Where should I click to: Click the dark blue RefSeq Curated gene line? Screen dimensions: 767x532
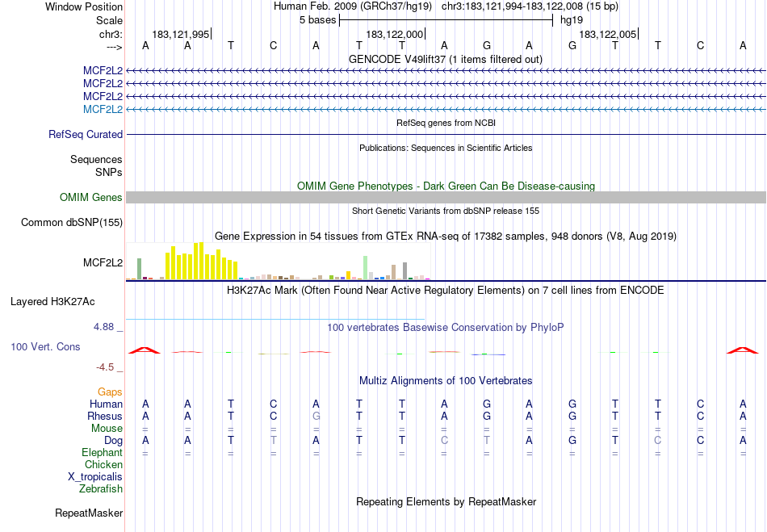446,135
